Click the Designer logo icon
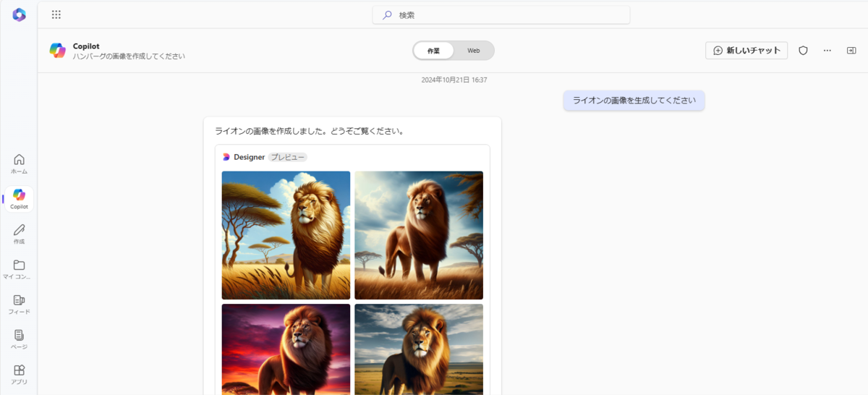The width and height of the screenshot is (868, 395). pyautogui.click(x=226, y=157)
